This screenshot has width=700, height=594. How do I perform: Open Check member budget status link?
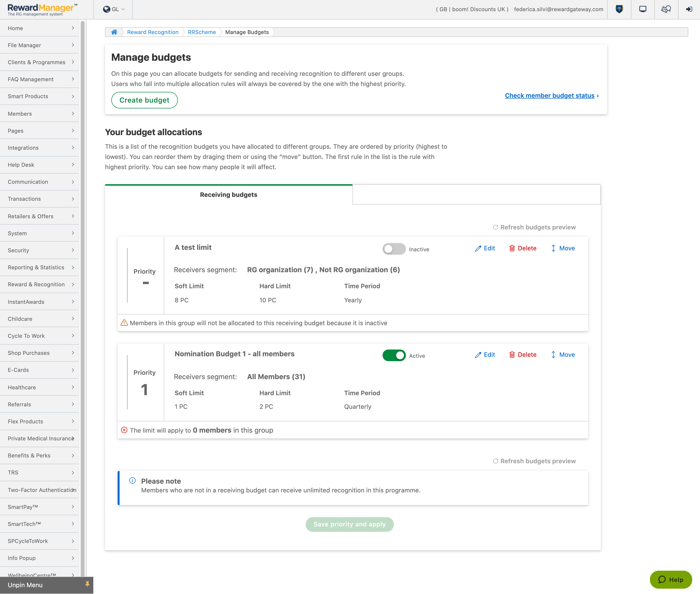pos(552,96)
